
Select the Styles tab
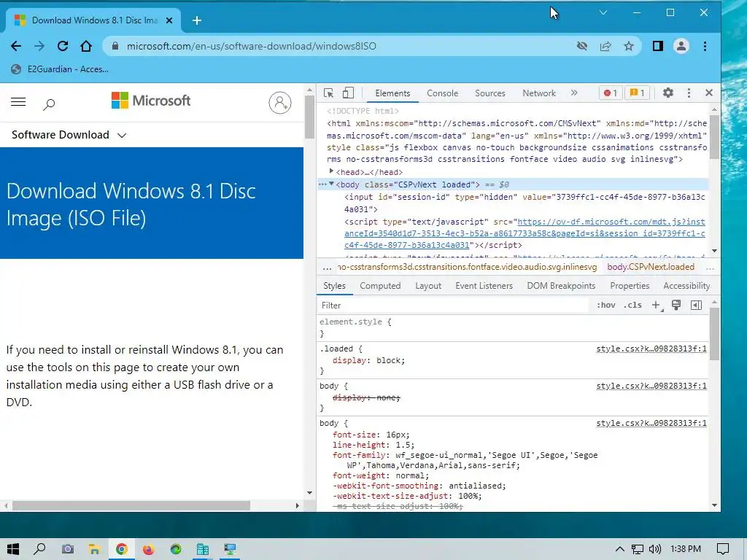point(334,286)
